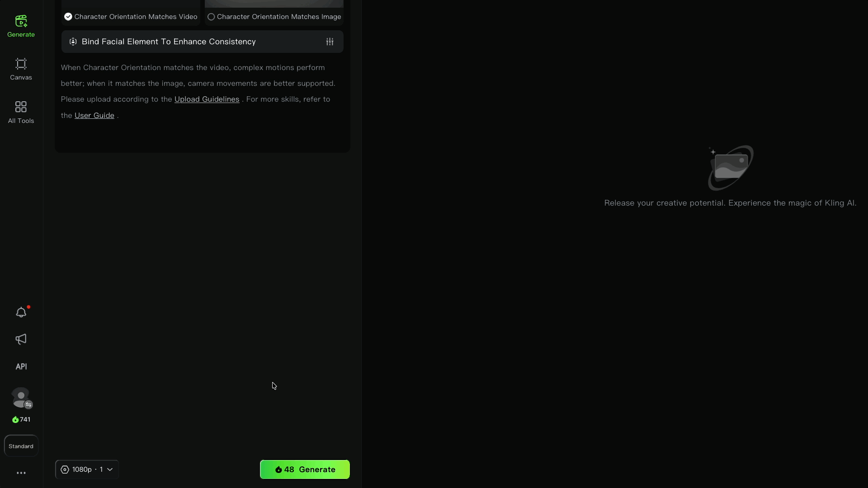Click the empty preview placeholder image
Screen dimensions: 868x488
pyautogui.click(x=730, y=168)
